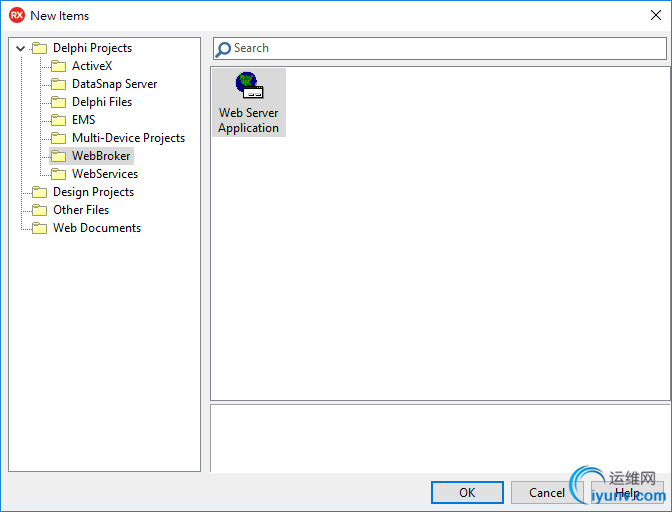
Task: Click the Design Projects folder icon
Action: coord(39,192)
